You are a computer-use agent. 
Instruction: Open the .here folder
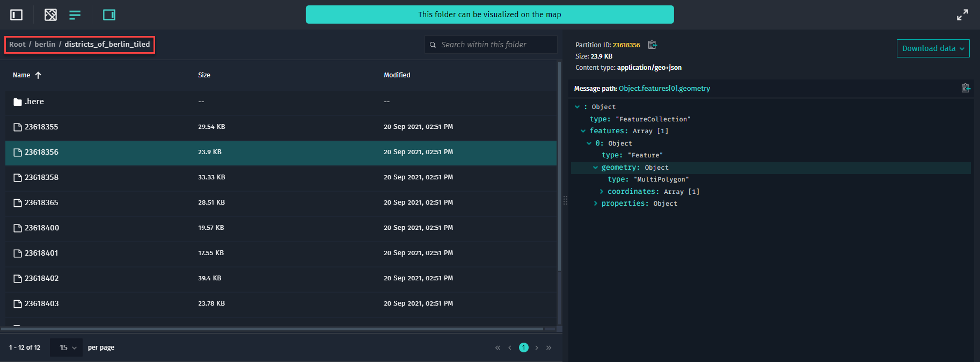(34, 102)
